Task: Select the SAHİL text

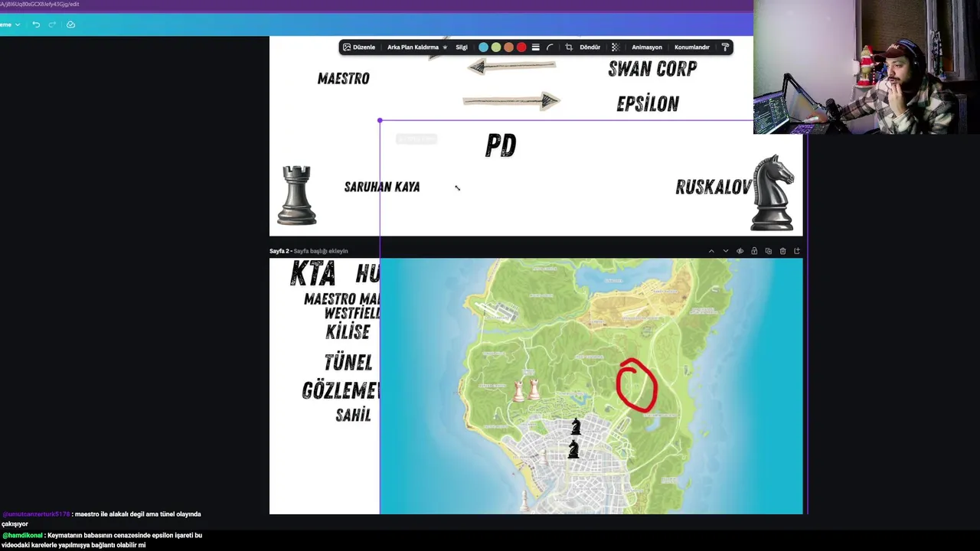Action: pos(353,415)
